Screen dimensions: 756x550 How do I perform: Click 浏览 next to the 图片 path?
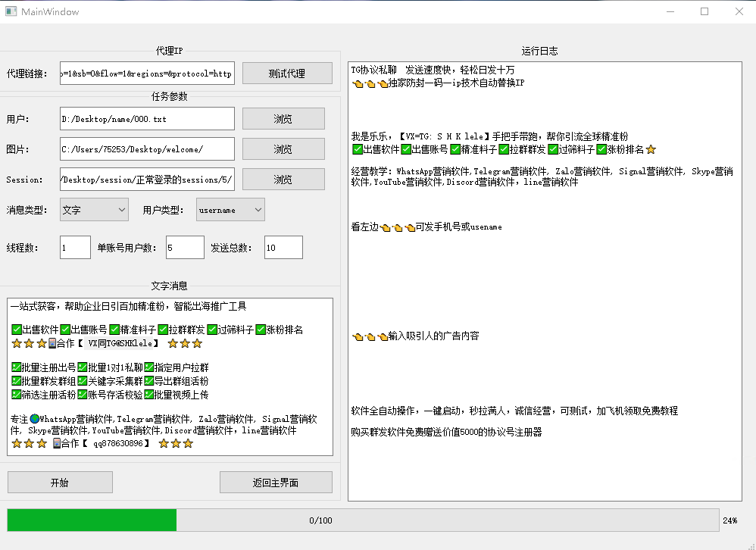click(x=283, y=149)
